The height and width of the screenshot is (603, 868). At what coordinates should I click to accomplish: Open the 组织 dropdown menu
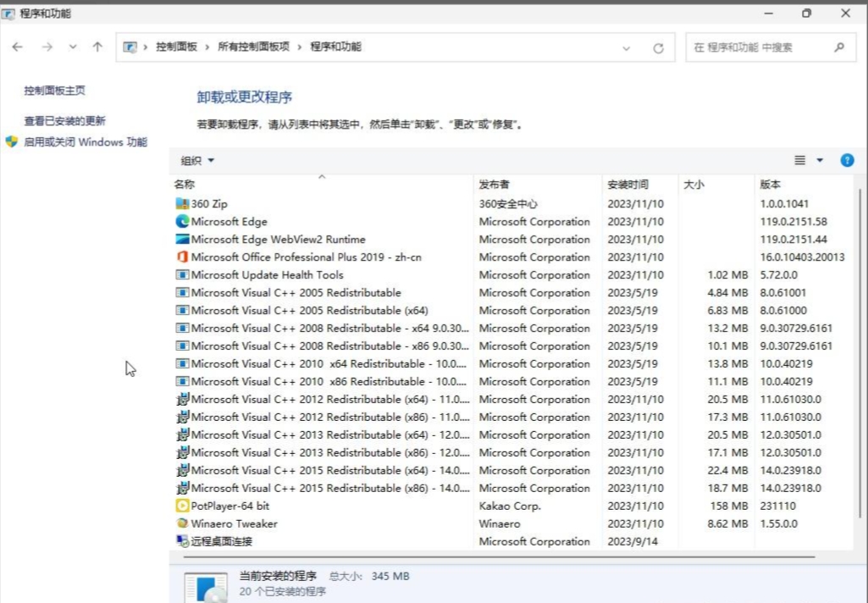pos(197,159)
